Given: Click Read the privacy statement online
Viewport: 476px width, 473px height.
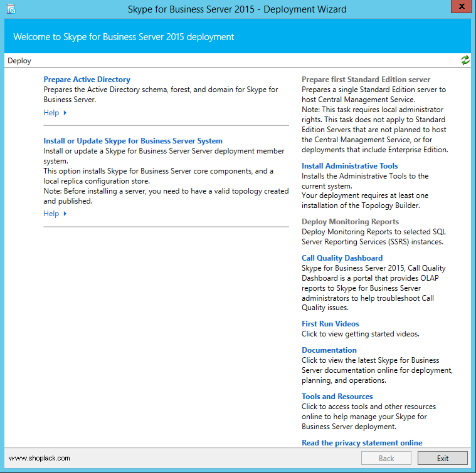Looking at the screenshot, I should tap(362, 443).
